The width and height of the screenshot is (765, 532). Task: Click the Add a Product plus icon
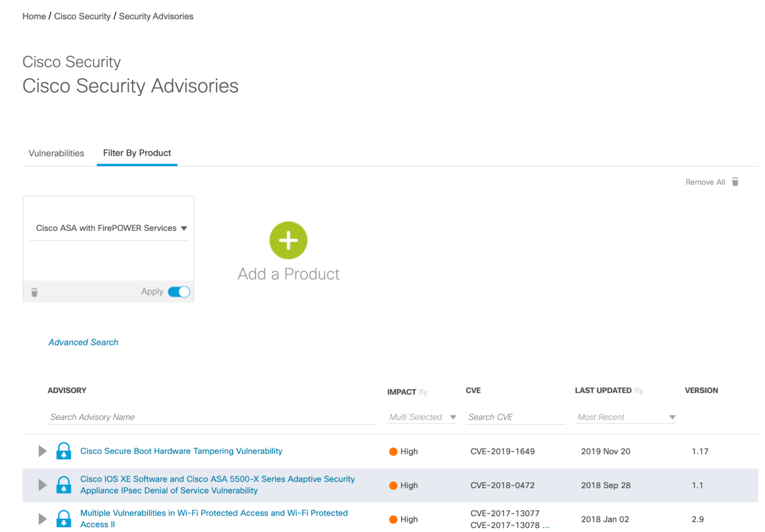pos(288,240)
